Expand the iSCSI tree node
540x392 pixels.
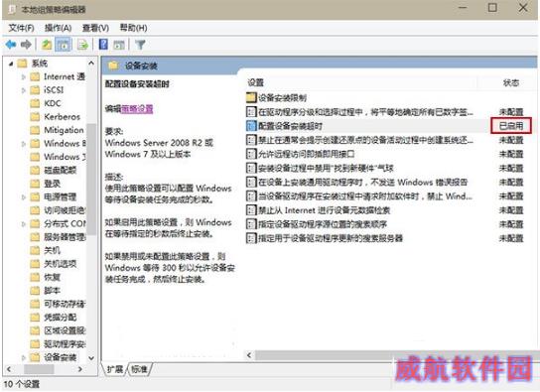(x=24, y=90)
